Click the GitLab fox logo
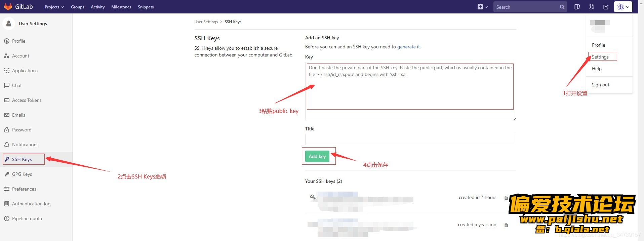Viewport: 644px width, 241px height. click(8, 7)
